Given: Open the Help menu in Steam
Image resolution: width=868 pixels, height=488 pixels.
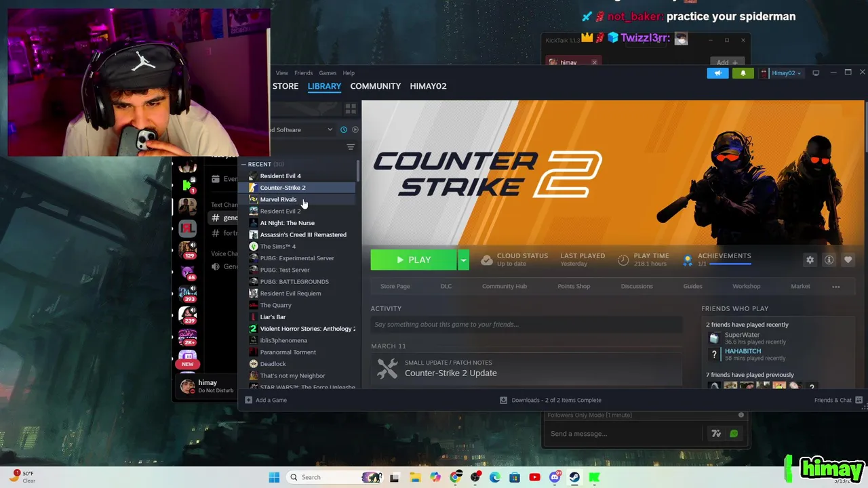Looking at the screenshot, I should click(349, 73).
